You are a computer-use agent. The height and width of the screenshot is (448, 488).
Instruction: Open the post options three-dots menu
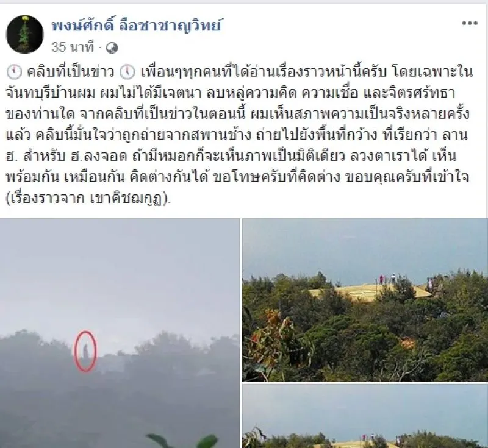[x=469, y=23]
